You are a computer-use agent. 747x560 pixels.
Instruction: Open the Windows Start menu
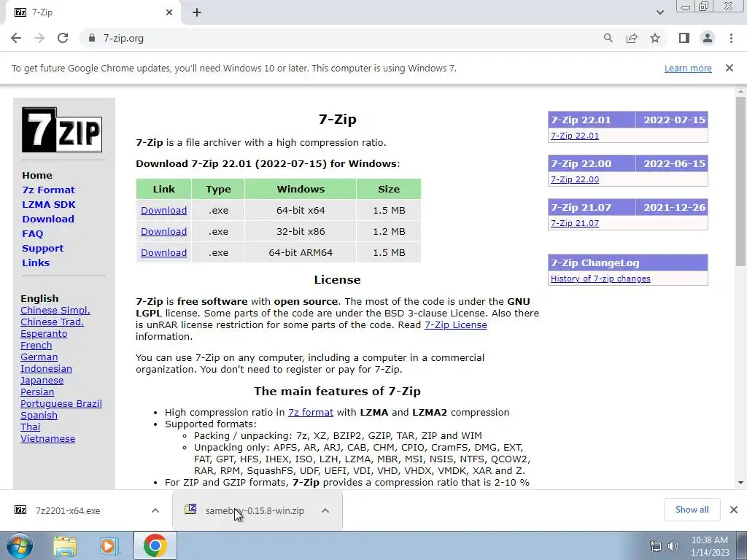click(x=20, y=545)
